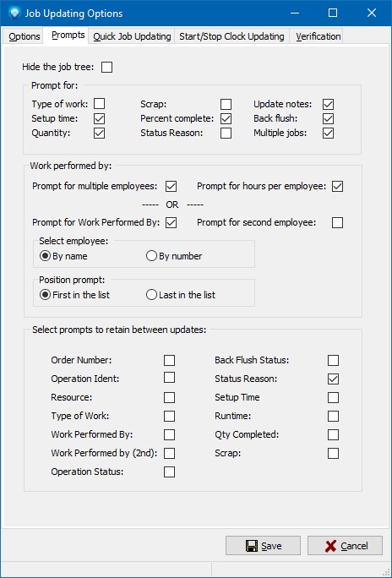Maximize the Job Updating Options window
The height and width of the screenshot is (578, 392).
coord(333,14)
